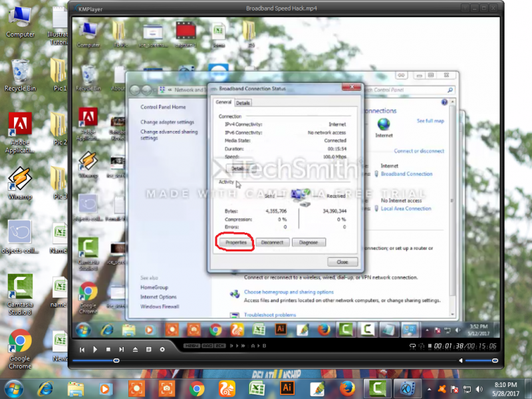Open Action Center flag in tray

(x=454, y=389)
